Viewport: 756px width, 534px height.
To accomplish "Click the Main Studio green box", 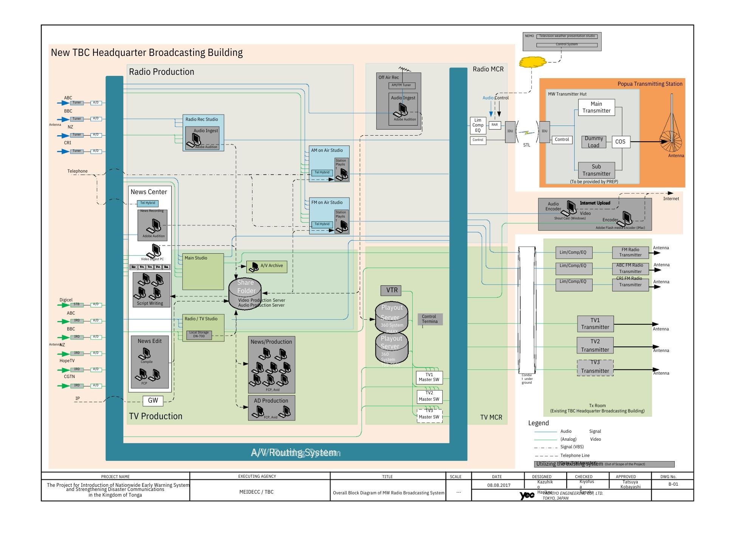I will pyautogui.click(x=203, y=272).
